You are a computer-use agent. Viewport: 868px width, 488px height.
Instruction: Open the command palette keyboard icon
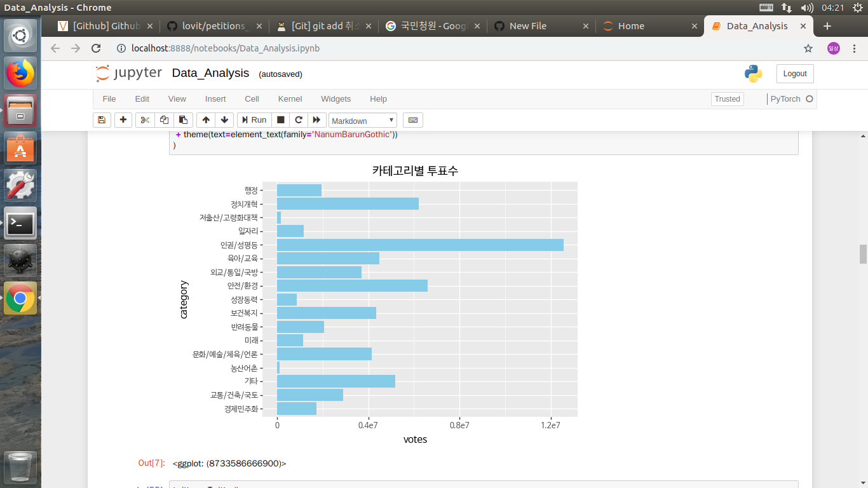click(x=412, y=120)
